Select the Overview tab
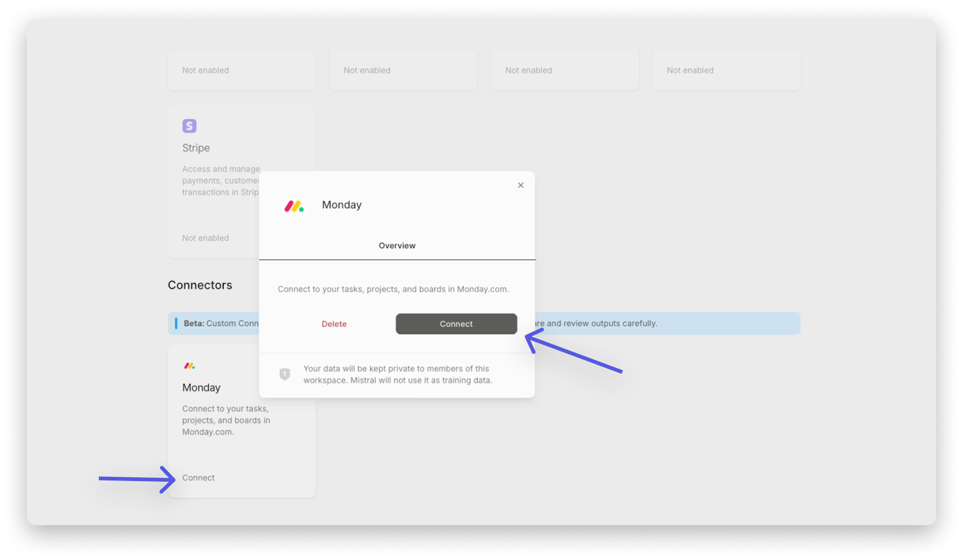Screen dimensions: 963x560 [x=397, y=245]
